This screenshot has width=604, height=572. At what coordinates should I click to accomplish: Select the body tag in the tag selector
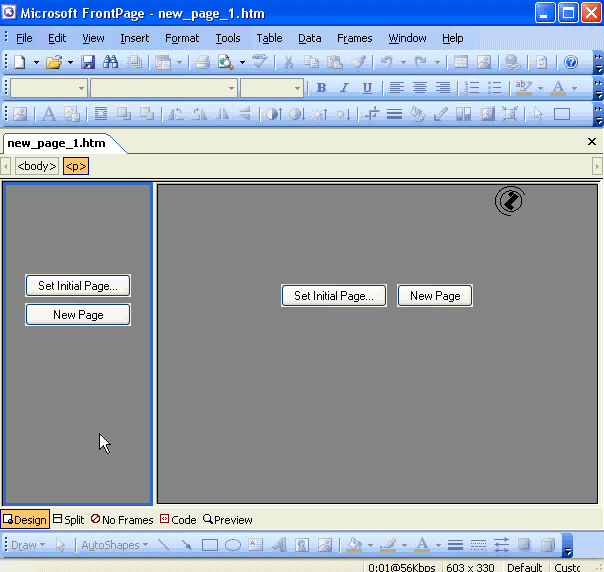tap(37, 166)
